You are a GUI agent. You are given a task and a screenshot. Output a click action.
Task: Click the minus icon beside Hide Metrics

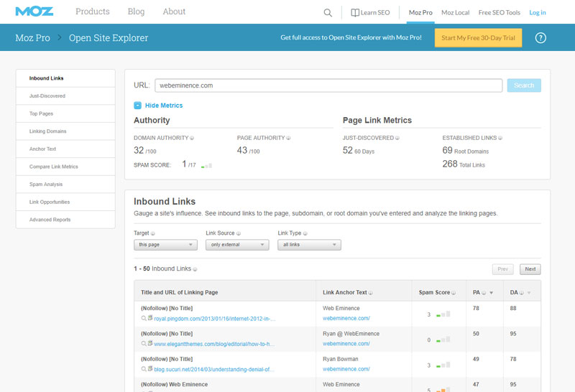point(137,106)
